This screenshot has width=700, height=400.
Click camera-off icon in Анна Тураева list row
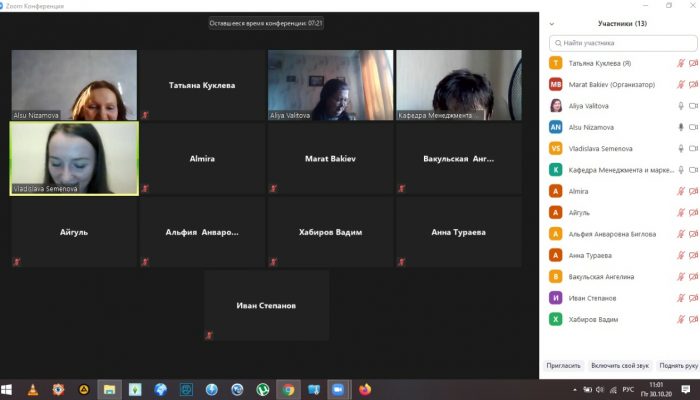click(x=693, y=255)
